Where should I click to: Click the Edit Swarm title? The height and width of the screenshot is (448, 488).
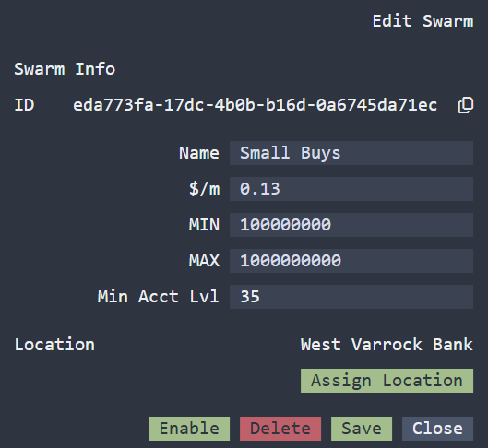point(423,21)
